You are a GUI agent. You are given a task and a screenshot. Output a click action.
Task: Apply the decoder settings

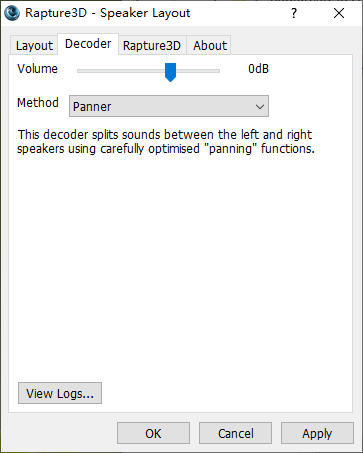pos(317,433)
